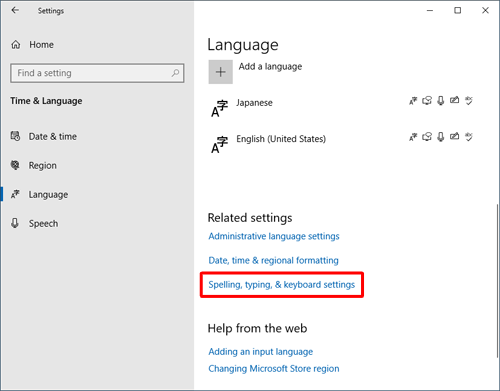The width and height of the screenshot is (500, 391).
Task: Click the Time & Language section heading
Action: pyautogui.click(x=46, y=101)
